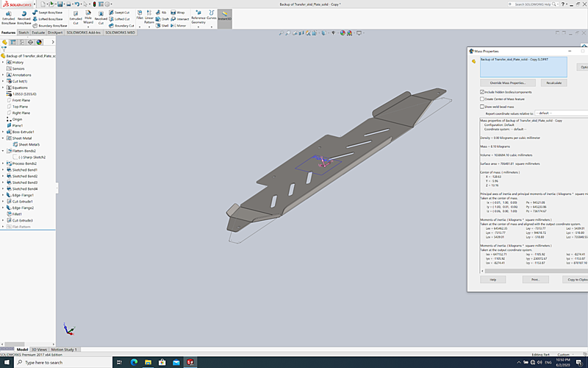Expand the Edge-Flange1 feature node
This screenshot has height=368, width=588.
(x=3, y=195)
